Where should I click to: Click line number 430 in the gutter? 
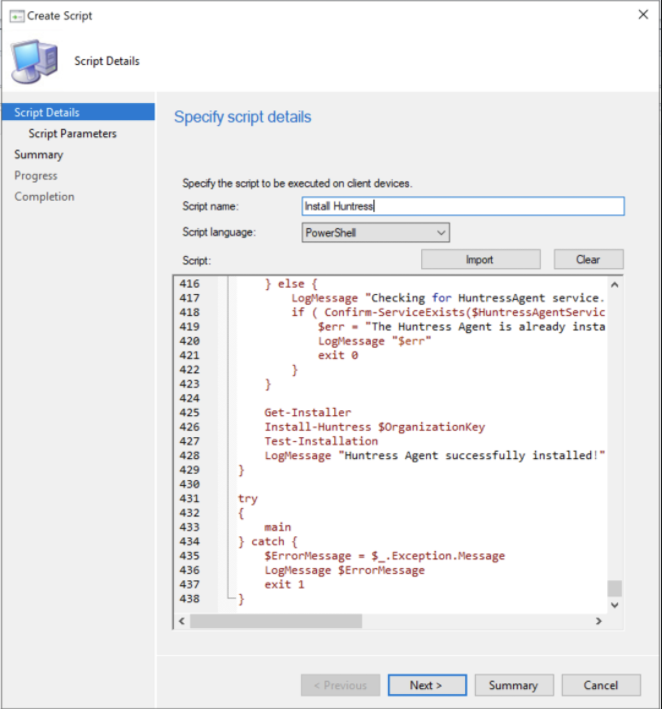189,484
